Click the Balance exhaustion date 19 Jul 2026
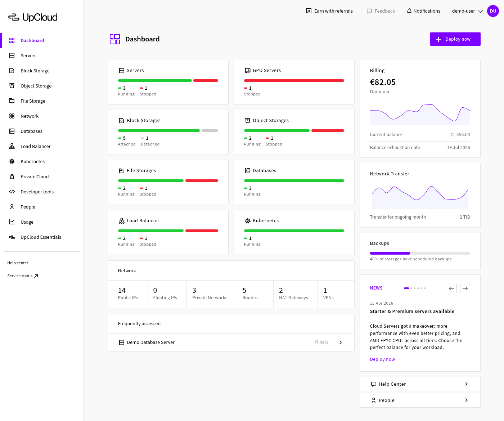 coord(458,148)
